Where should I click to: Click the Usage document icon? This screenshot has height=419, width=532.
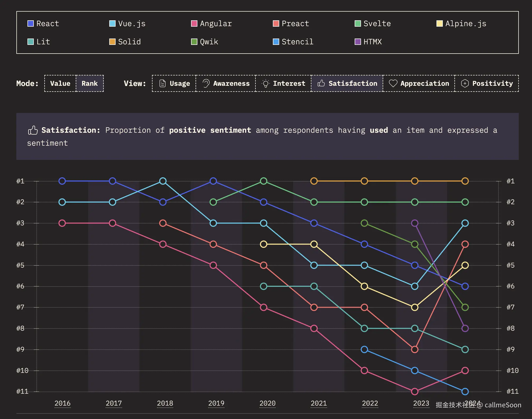[163, 83]
